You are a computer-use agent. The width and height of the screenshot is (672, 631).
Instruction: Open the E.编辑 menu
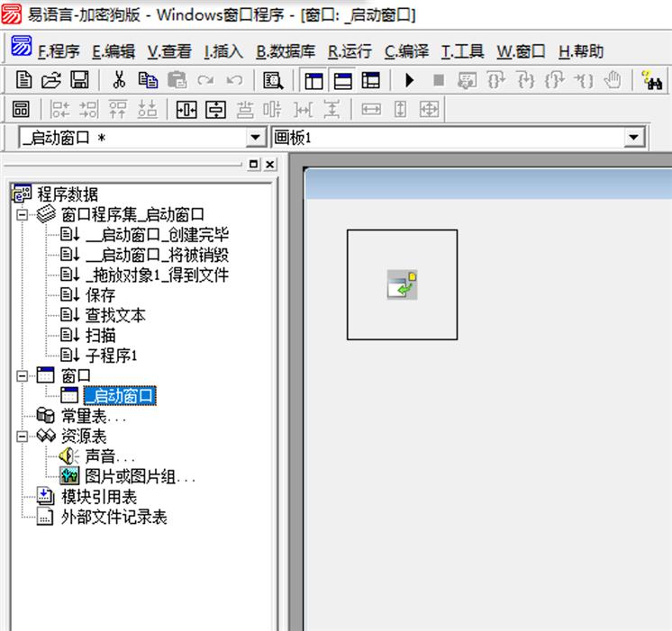pyautogui.click(x=114, y=51)
